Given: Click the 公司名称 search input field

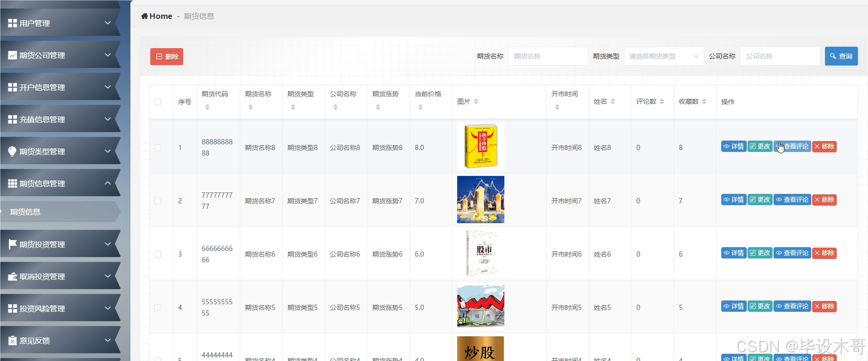Looking at the screenshot, I should pyautogui.click(x=780, y=56).
